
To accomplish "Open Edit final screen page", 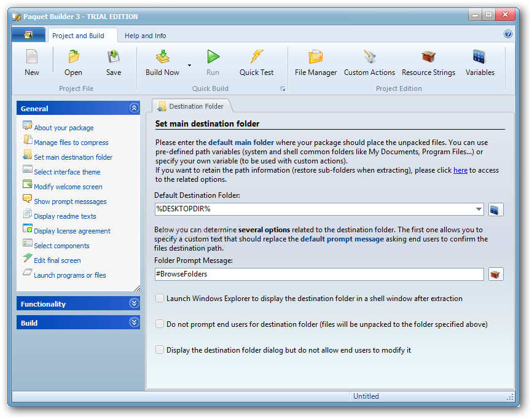I will point(57,260).
